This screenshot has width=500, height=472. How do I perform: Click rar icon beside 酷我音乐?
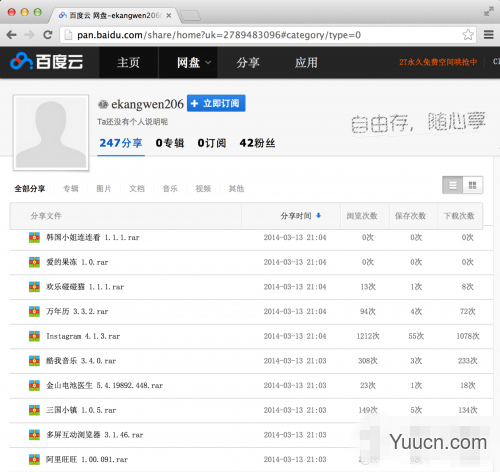(x=34, y=361)
